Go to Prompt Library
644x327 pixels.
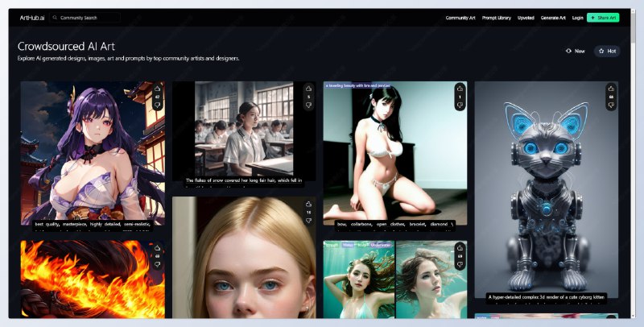[x=495, y=17]
